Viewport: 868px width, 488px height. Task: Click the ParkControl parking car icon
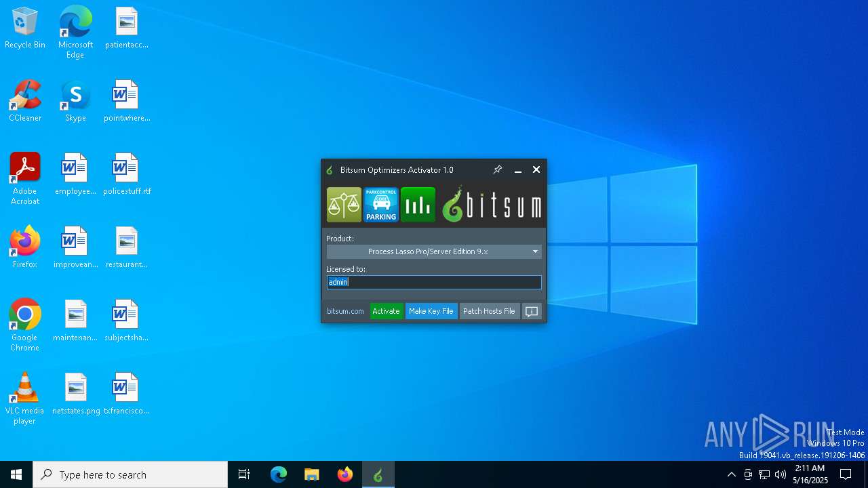[x=381, y=205]
